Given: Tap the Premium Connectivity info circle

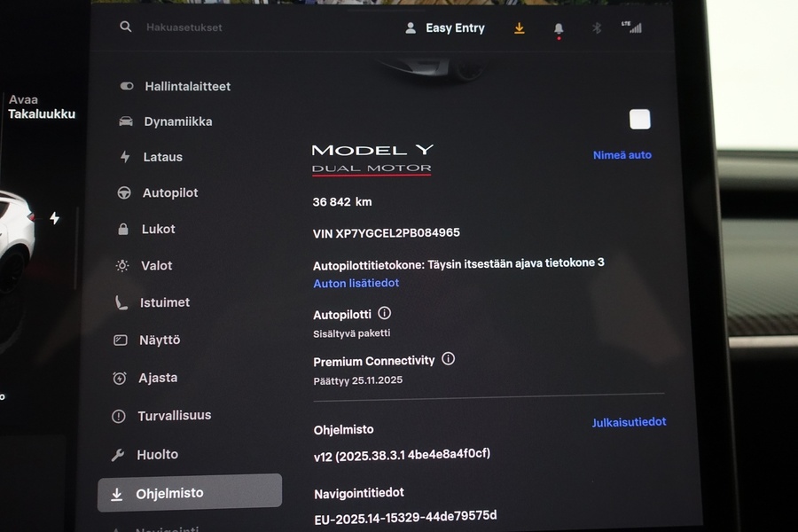Looking at the screenshot, I should pos(449,358).
